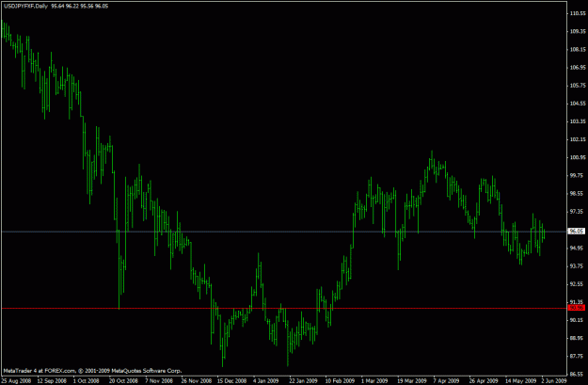Click the 1 Oct 2008 date label
Viewport: 588px width, 385px height.
pyautogui.click(x=87, y=381)
